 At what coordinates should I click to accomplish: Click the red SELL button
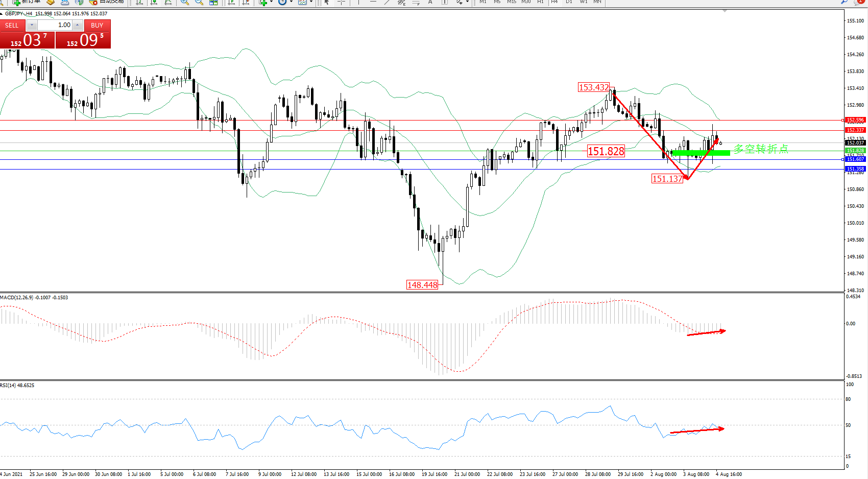[12, 25]
